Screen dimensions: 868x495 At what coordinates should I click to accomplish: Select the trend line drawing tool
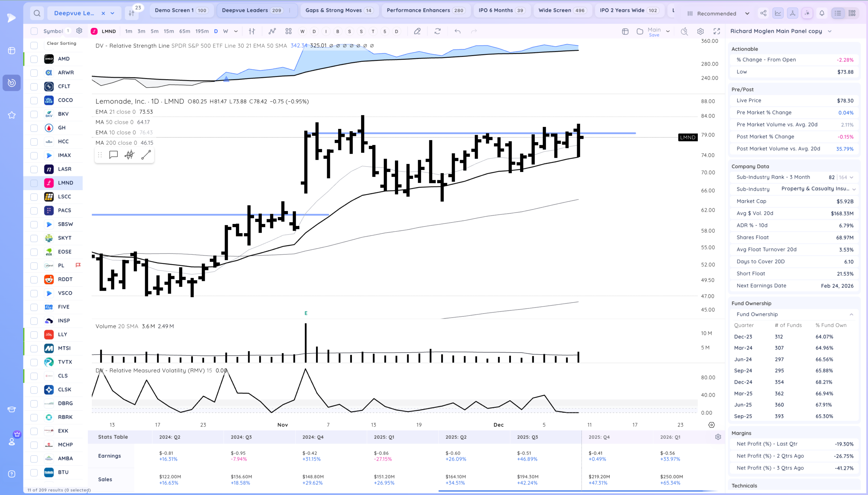pyautogui.click(x=146, y=155)
